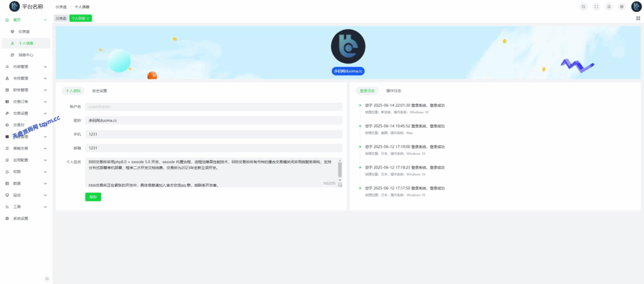Save profile with the green 保存 button
644x284 pixels.
[93, 197]
